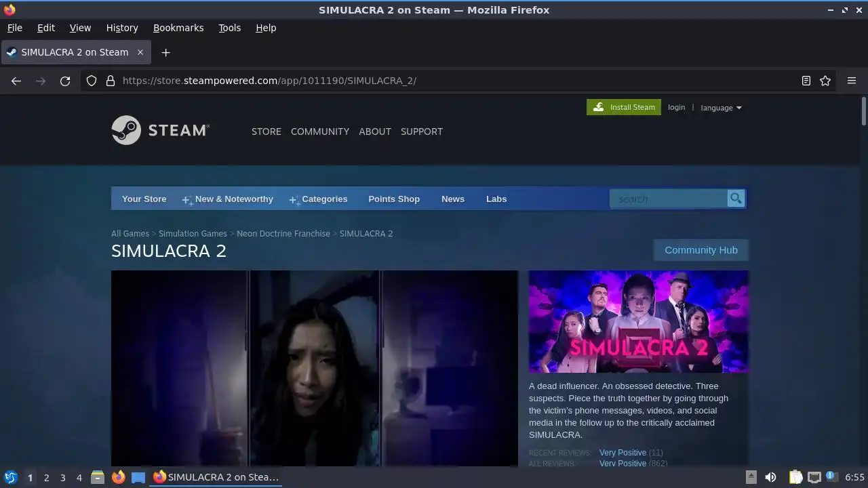Image resolution: width=868 pixels, height=488 pixels.
Task: Open the notification icon in the system tray
Action: click(x=831, y=477)
